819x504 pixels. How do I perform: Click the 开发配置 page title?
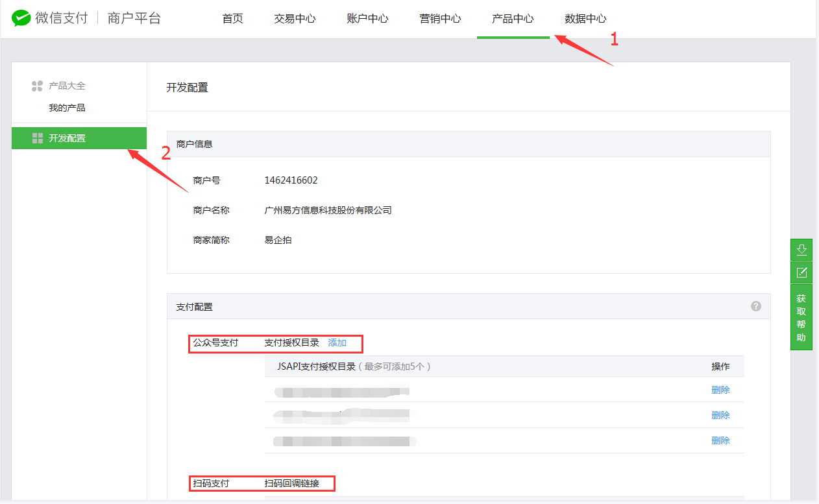(x=187, y=88)
